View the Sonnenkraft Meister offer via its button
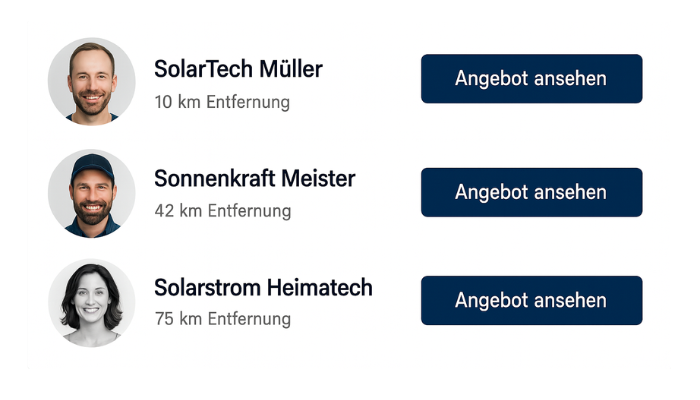This screenshot has width=700, height=400. (531, 192)
